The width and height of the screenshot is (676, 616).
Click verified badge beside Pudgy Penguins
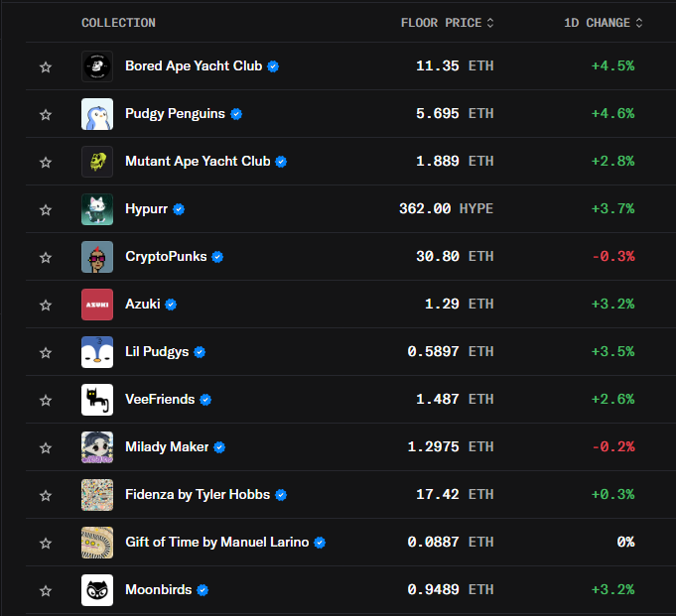tap(236, 114)
